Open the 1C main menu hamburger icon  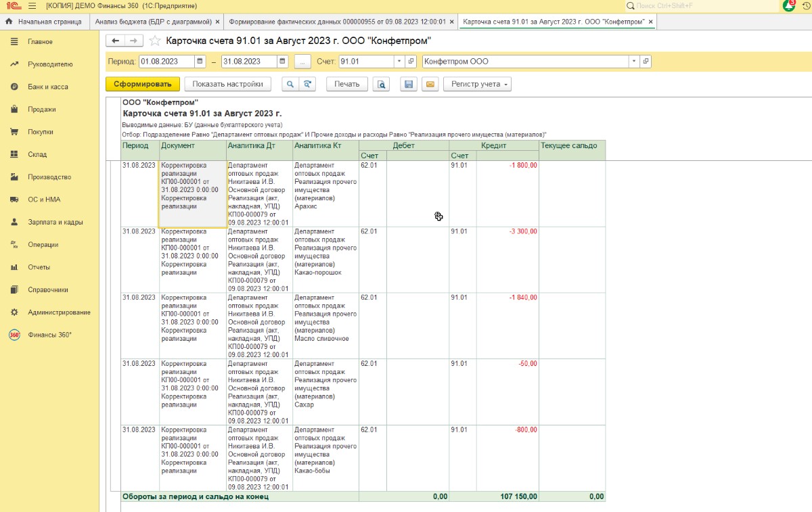(x=32, y=5)
